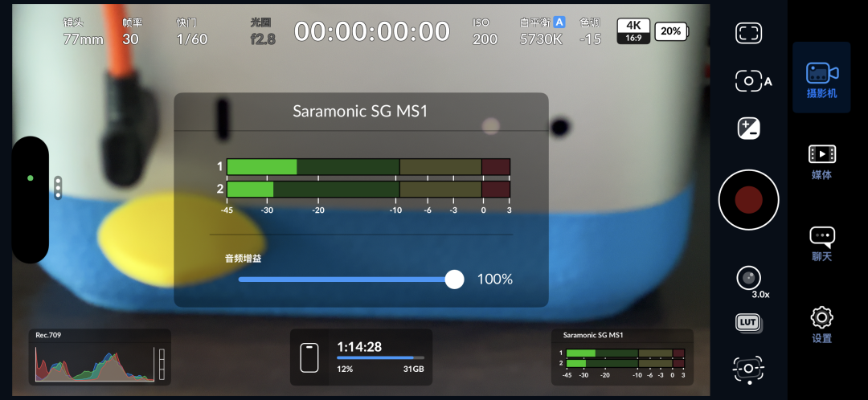Click the 100% audio gain value

(495, 280)
